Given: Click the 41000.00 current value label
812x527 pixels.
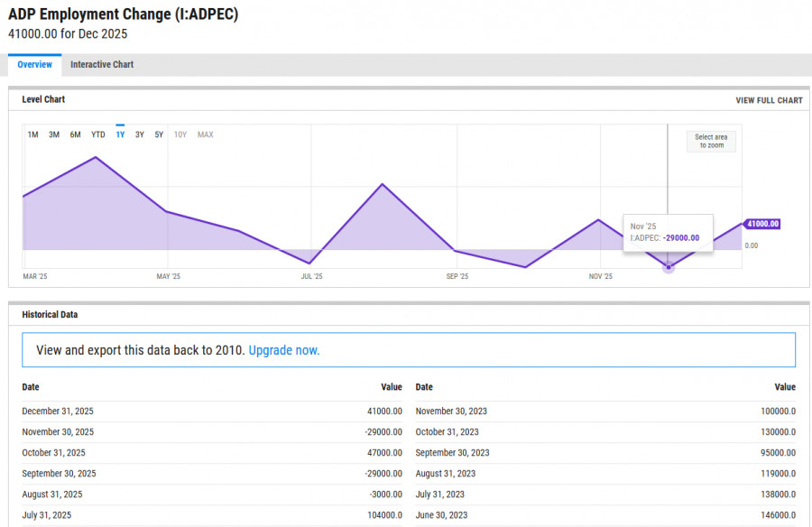Looking at the screenshot, I should tap(762, 224).
